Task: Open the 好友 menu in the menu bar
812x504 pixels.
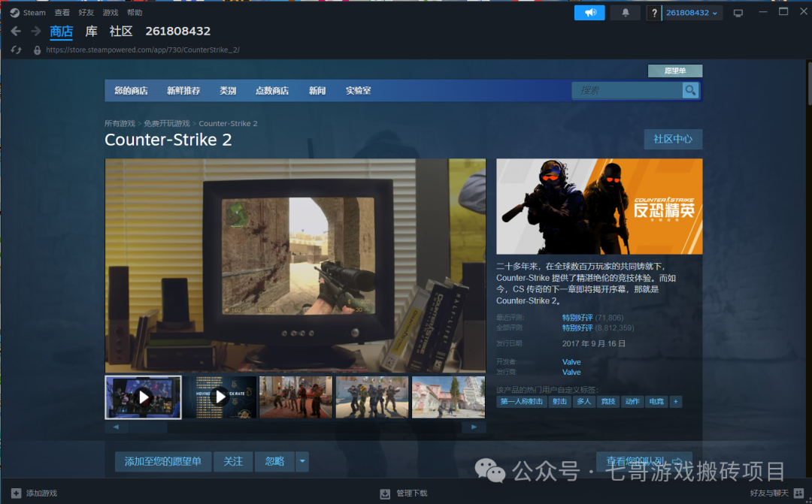Action: [86, 13]
